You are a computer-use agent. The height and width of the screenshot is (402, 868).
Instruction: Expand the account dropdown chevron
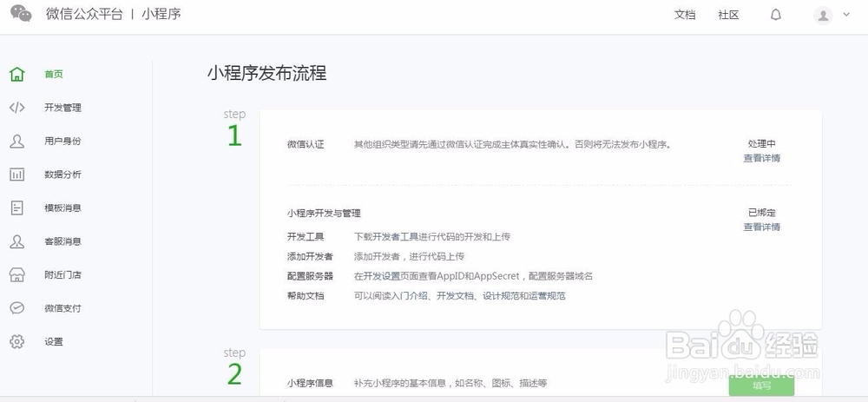pos(845,15)
